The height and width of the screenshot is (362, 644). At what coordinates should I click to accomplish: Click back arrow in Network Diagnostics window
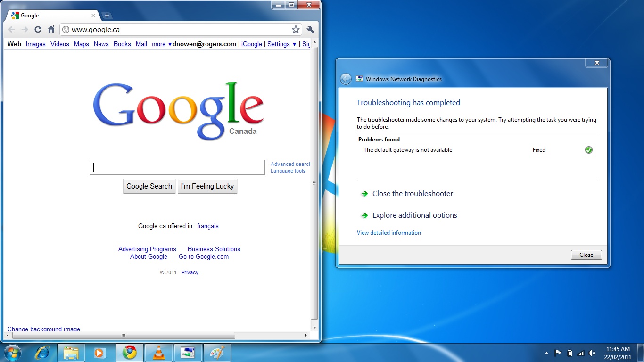(346, 79)
